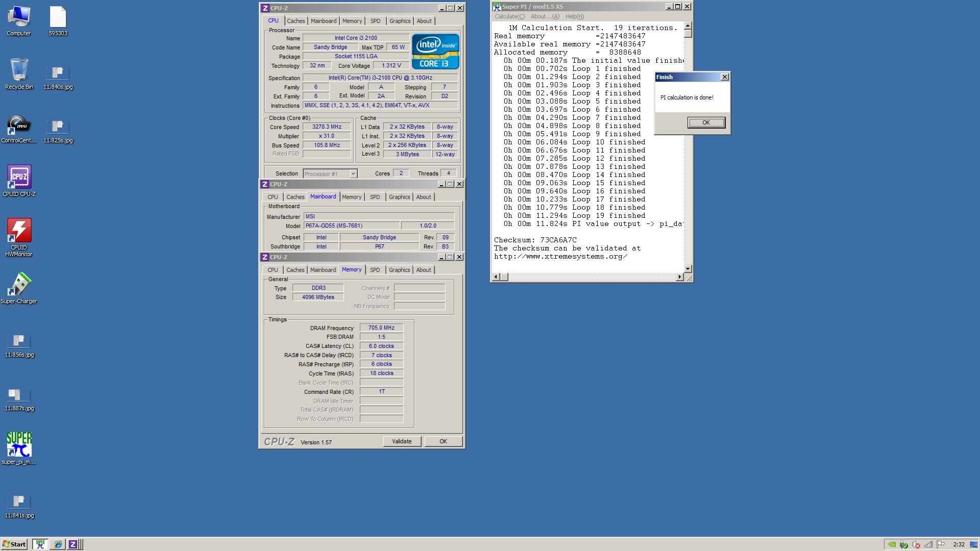Image resolution: width=980 pixels, height=551 pixels.
Task: Select the 11.825s.jpg desktop file
Action: click(x=58, y=132)
